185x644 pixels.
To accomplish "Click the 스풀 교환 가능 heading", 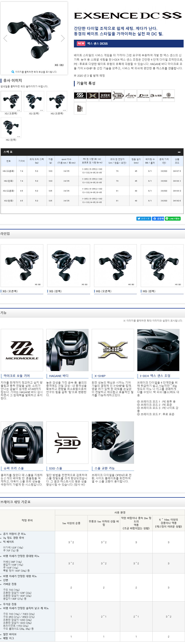I will pos(105,468).
